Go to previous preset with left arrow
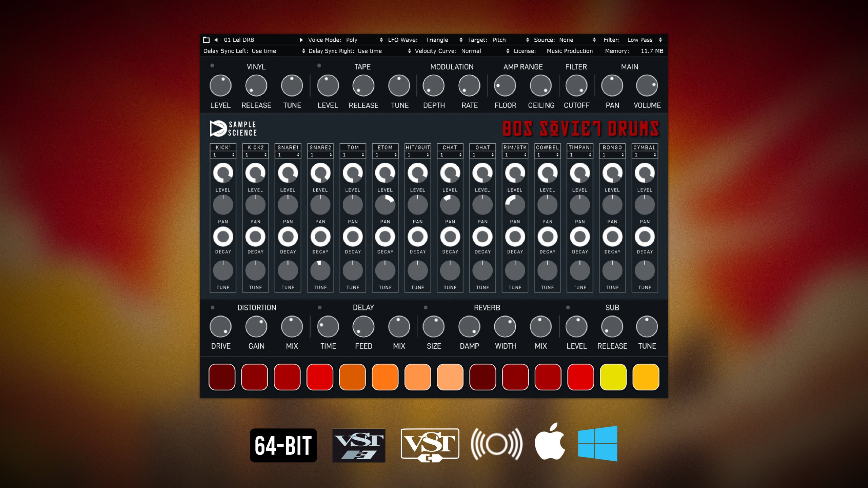868x488 pixels. click(x=216, y=40)
